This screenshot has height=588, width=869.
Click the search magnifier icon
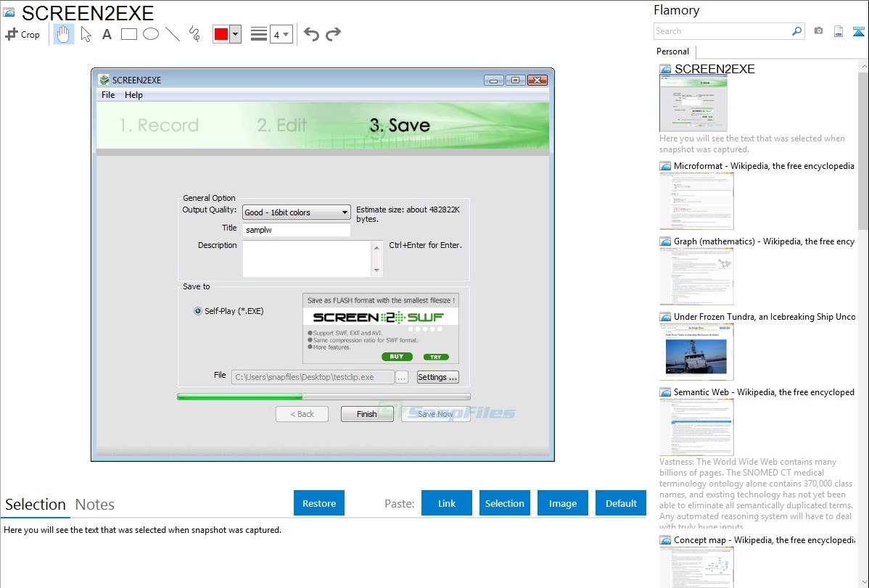(x=796, y=31)
